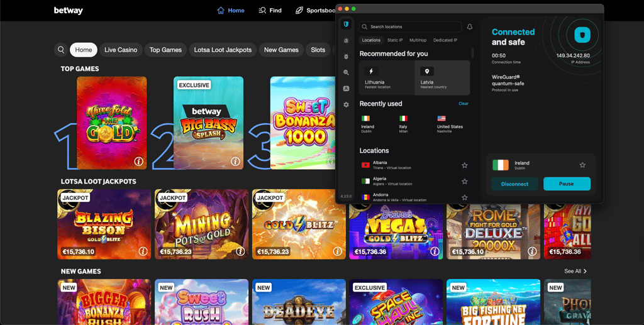Image resolution: width=644 pixels, height=325 pixels.
Task: Open Sportsbook in betway header
Action: (x=316, y=10)
